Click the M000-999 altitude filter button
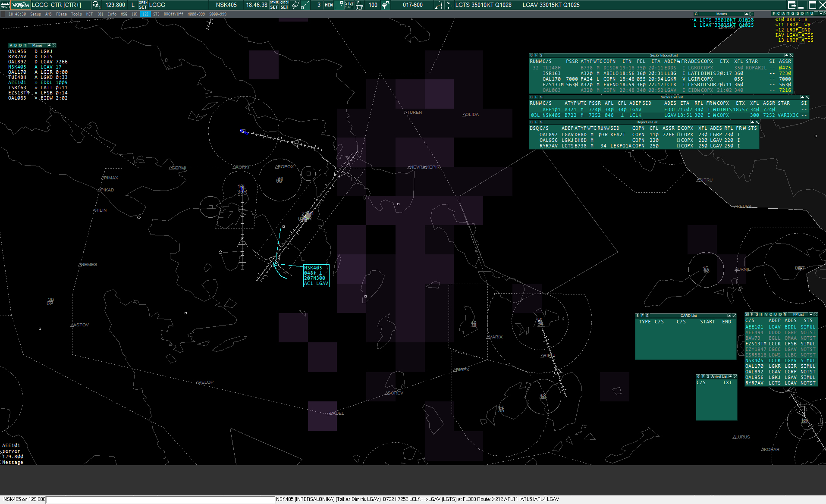Viewport: 826px width, 504px height. click(x=196, y=14)
